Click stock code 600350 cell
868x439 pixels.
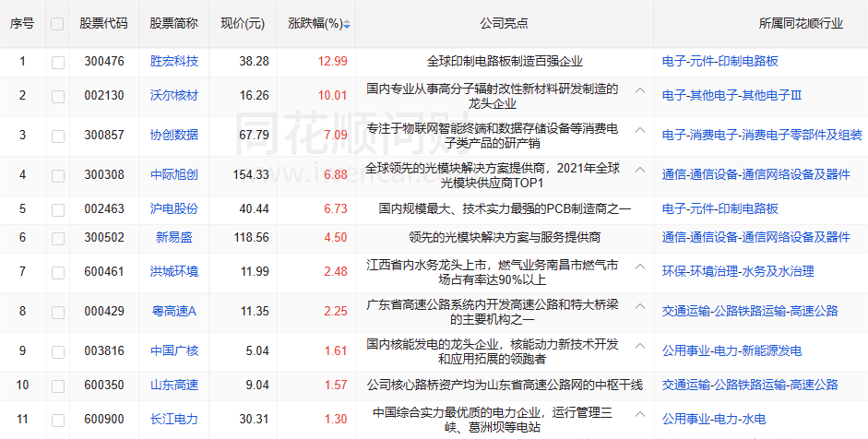pos(103,385)
